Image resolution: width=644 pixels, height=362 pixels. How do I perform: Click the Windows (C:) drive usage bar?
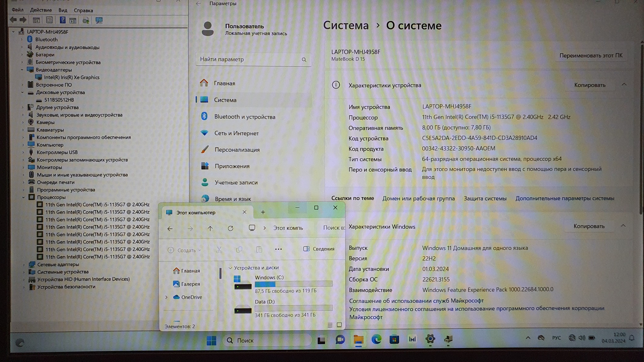[293, 284]
